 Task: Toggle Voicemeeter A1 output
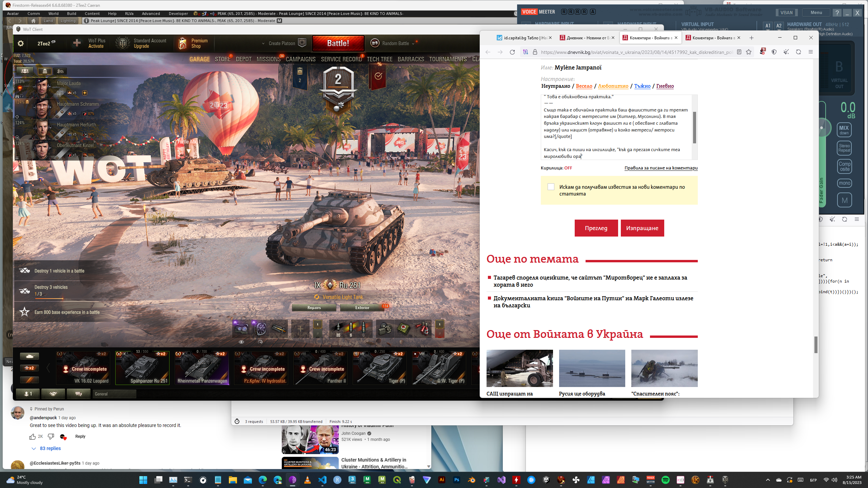[x=768, y=26]
